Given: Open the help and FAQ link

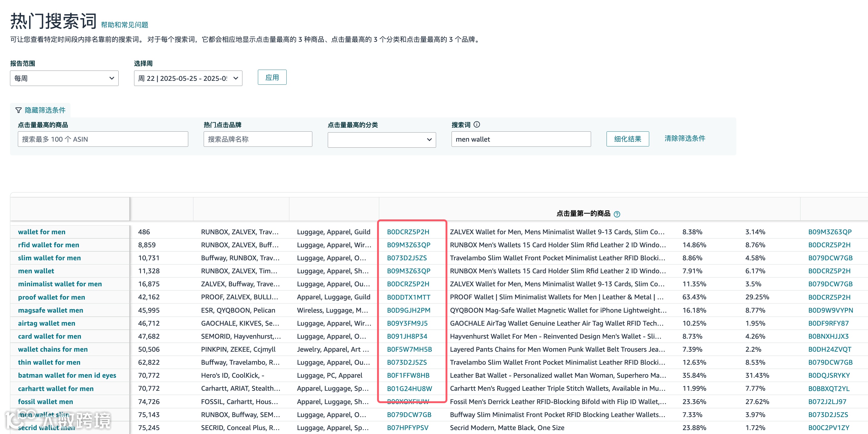Looking at the screenshot, I should pyautogui.click(x=124, y=25).
